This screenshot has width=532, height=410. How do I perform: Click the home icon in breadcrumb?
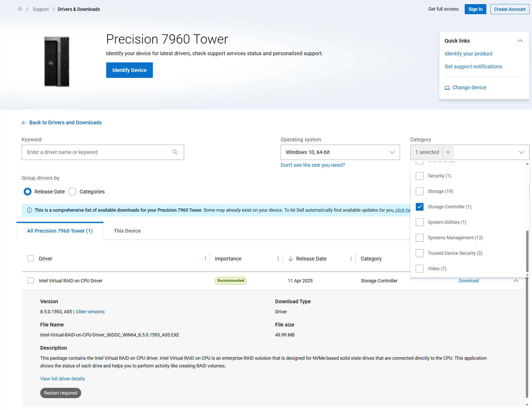pyautogui.click(x=20, y=9)
